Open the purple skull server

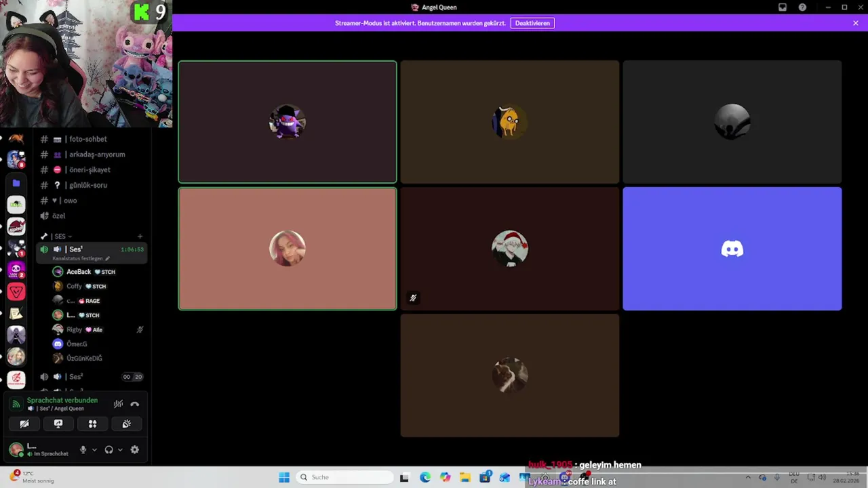point(16,270)
